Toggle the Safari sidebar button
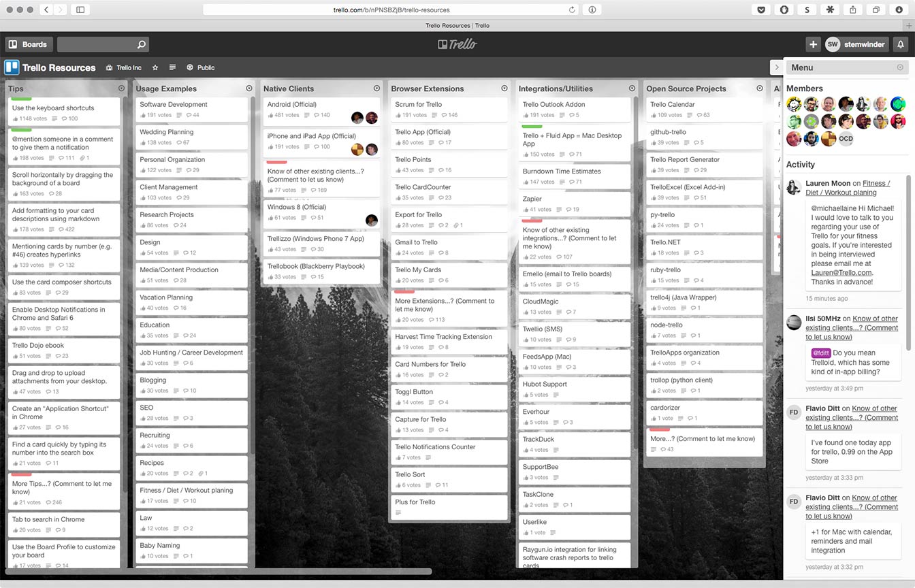The height and width of the screenshot is (588, 915). coord(80,10)
